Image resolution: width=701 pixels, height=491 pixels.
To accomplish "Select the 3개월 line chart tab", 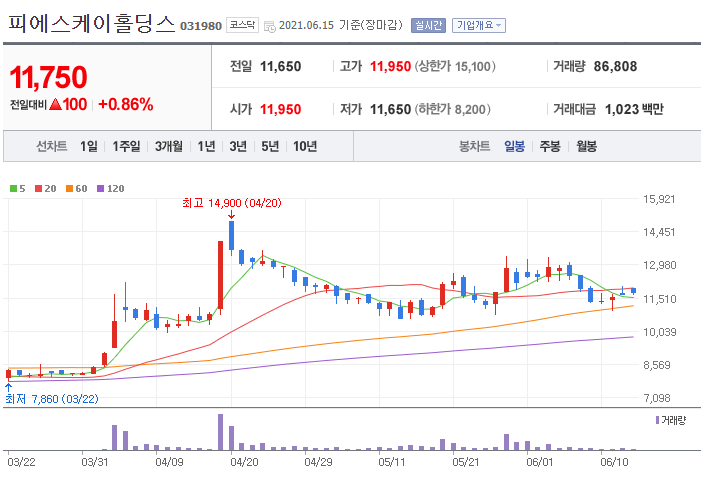I will [169, 146].
